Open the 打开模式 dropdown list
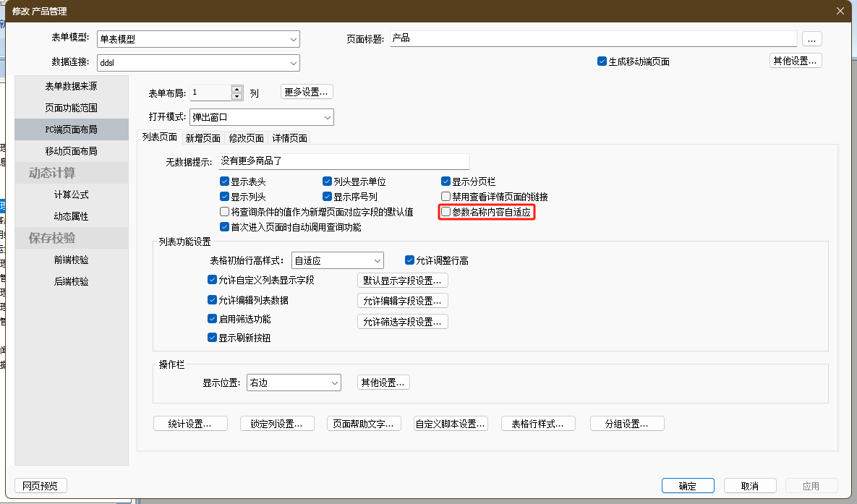Viewport: 857px width, 504px height. pos(327,117)
